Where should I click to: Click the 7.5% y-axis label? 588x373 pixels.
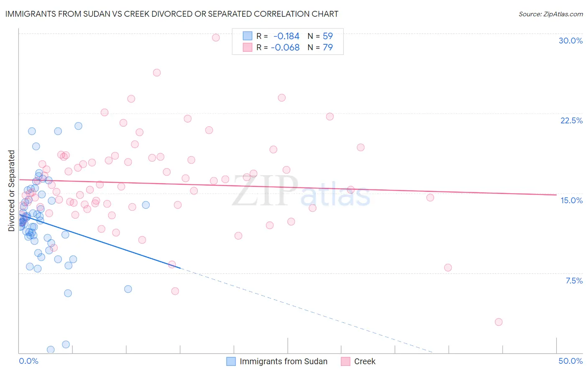coord(574,281)
